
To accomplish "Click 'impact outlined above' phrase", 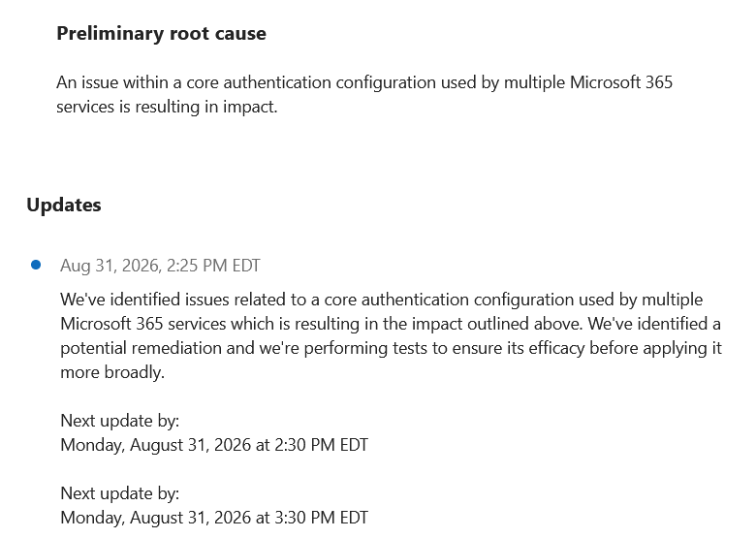I will [496, 324].
